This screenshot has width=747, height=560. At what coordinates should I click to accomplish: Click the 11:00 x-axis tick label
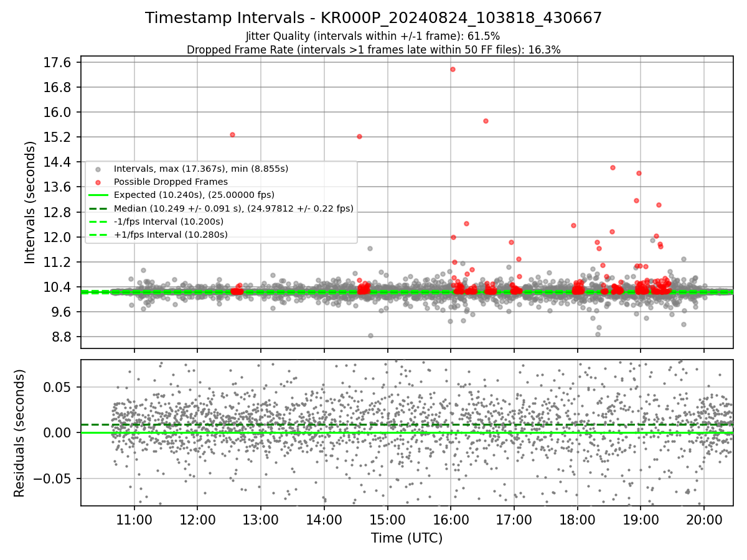point(134,520)
